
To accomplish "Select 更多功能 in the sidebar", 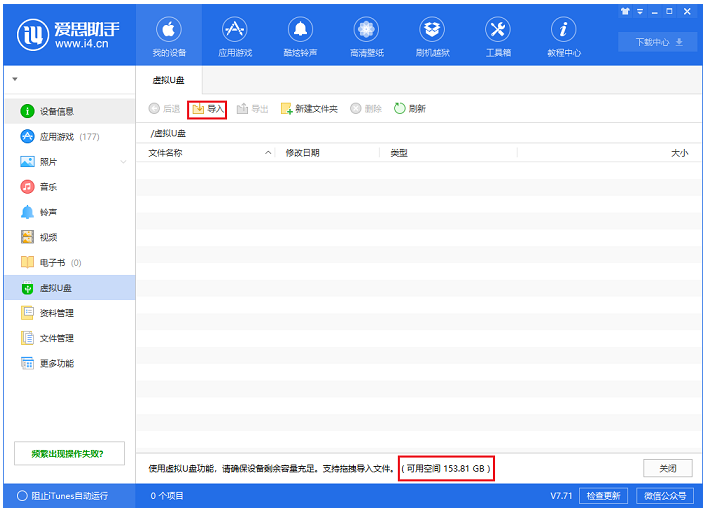I will [70, 363].
